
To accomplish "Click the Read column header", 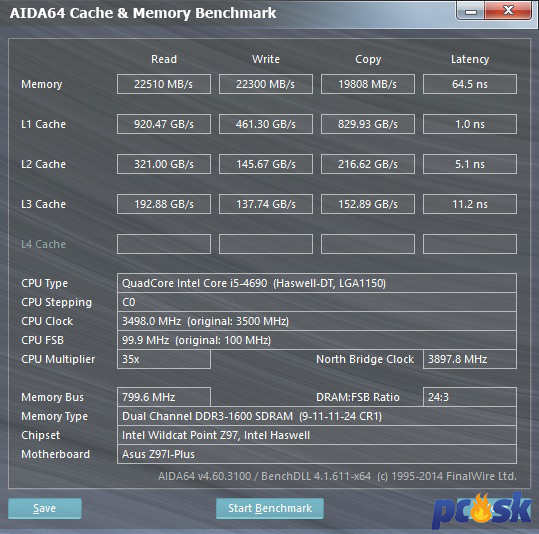I will [164, 59].
